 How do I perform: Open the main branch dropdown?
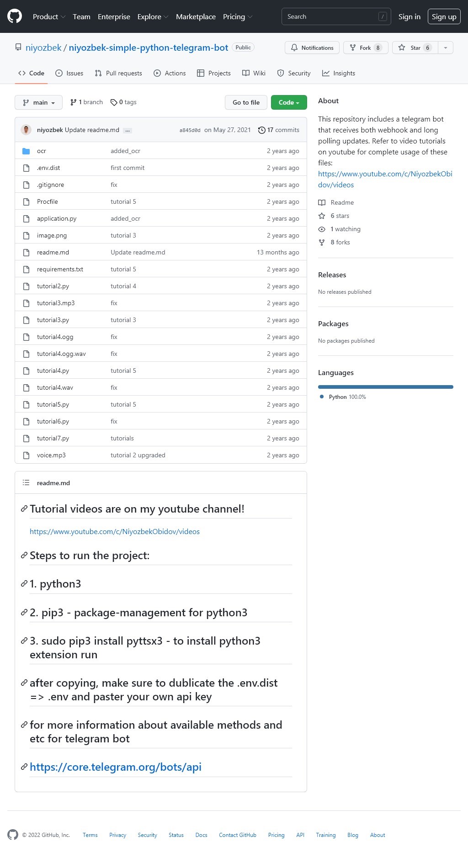[x=39, y=102]
